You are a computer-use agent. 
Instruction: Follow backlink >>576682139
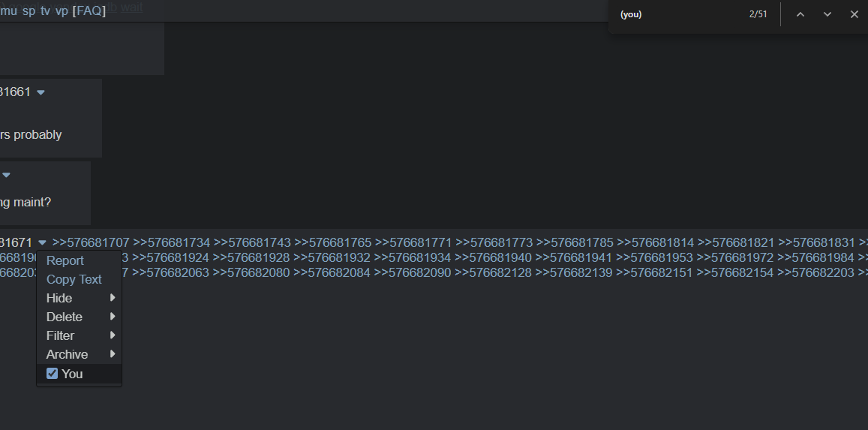pos(573,273)
